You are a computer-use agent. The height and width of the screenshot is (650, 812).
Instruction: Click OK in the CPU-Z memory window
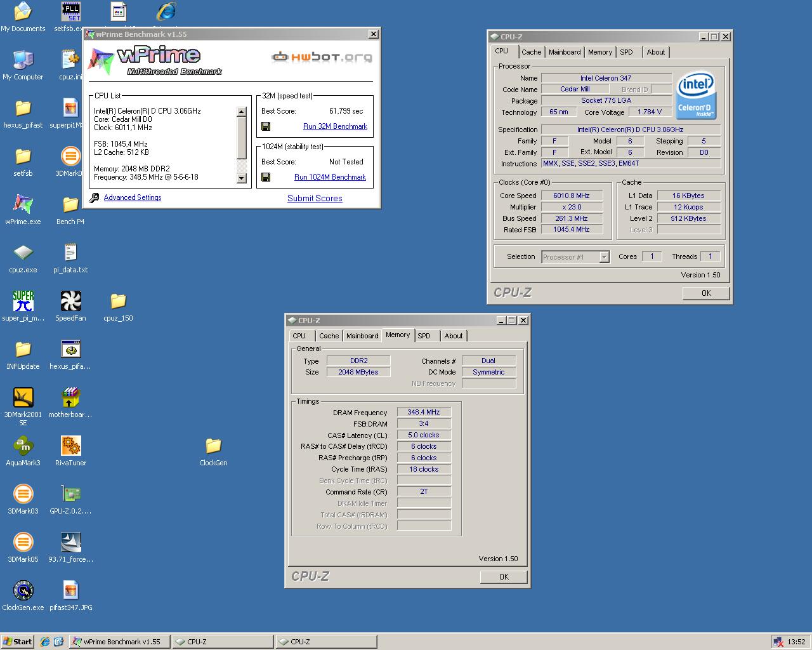click(504, 577)
